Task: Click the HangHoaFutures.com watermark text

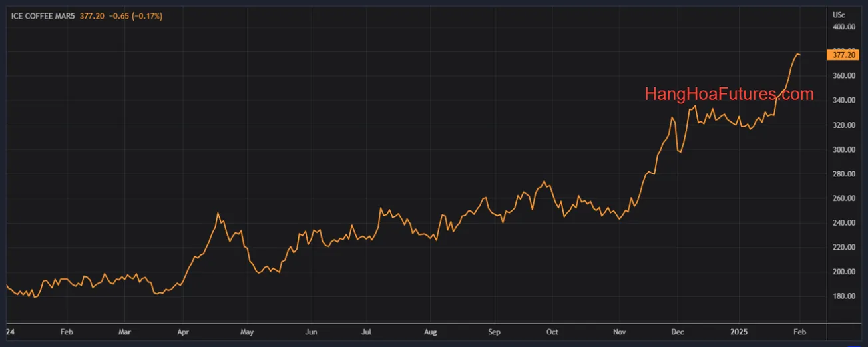Action: pos(729,95)
